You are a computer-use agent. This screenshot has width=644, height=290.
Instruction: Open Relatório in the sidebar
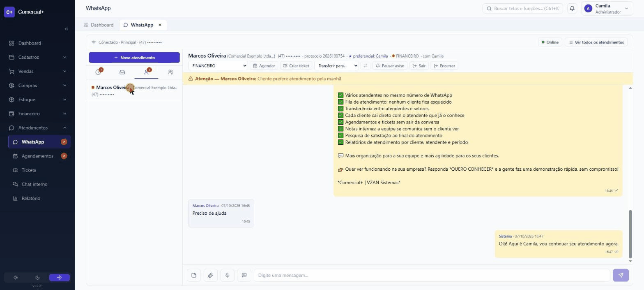[x=39, y=198]
